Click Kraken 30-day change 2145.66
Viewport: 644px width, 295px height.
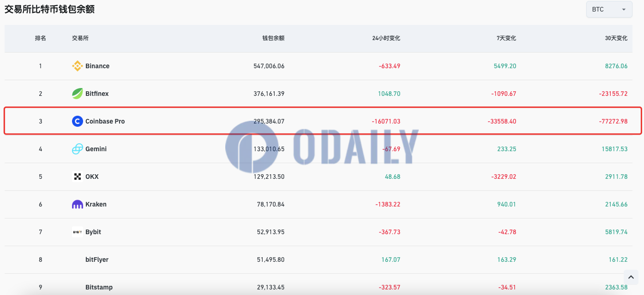coord(616,204)
